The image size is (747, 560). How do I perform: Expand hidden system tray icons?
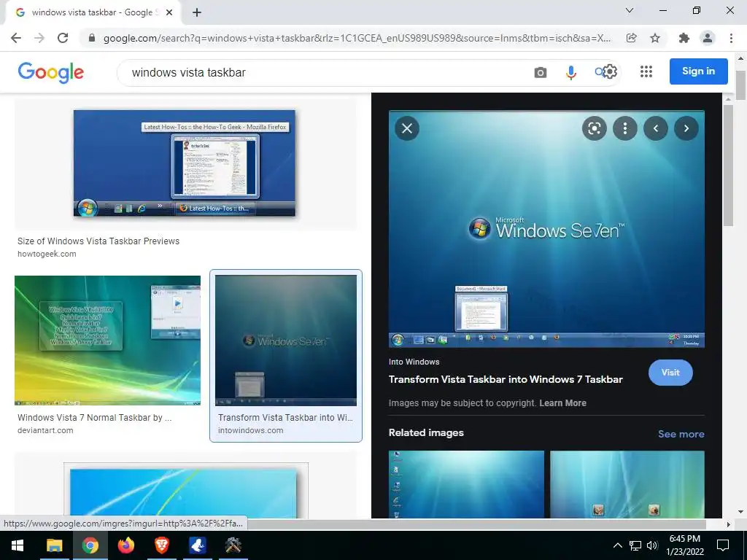[617, 545]
